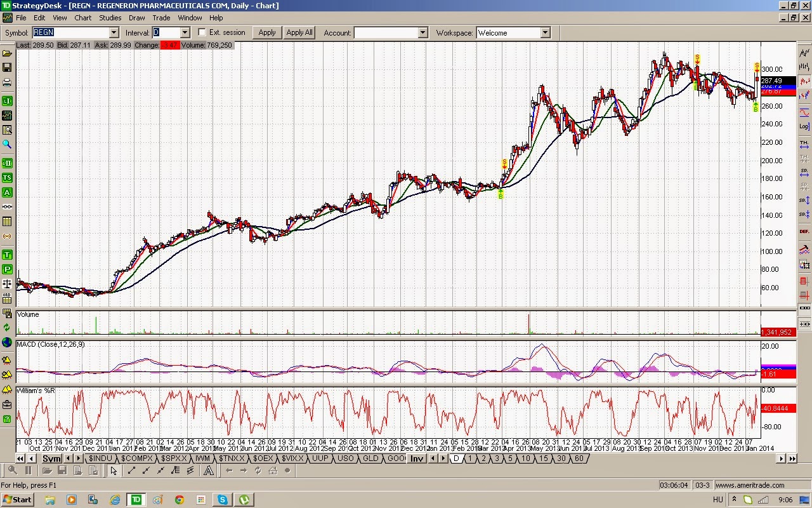This screenshot has width=812, height=508.
Task: Save using the floppy disk sidebar icon
Action: [x=7, y=68]
